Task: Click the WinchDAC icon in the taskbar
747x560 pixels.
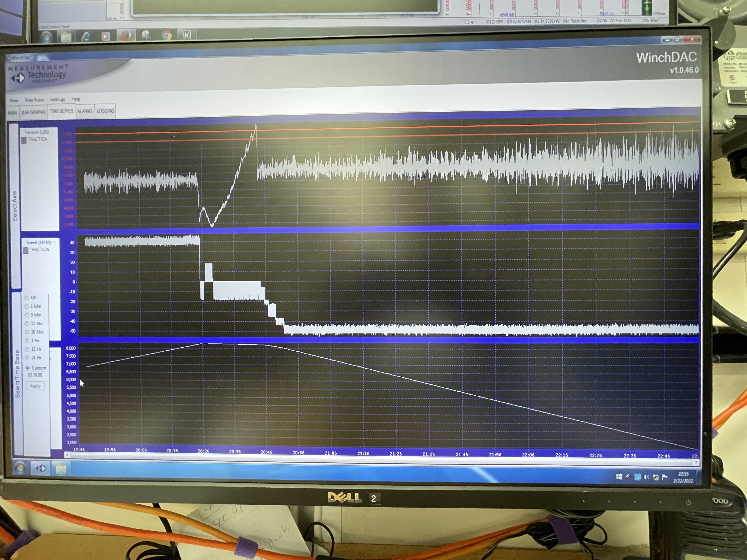Action: pyautogui.click(x=41, y=468)
